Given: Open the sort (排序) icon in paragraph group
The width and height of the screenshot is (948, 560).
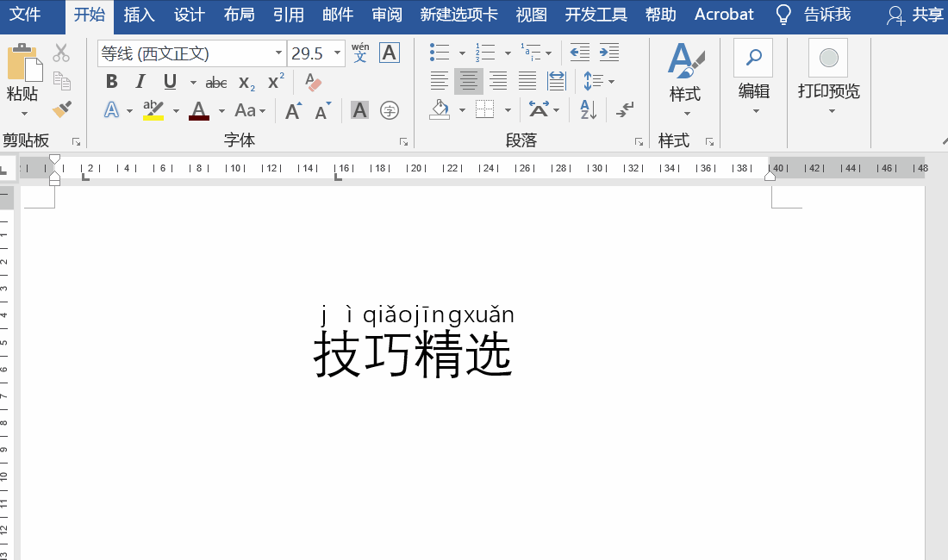Looking at the screenshot, I should [587, 110].
